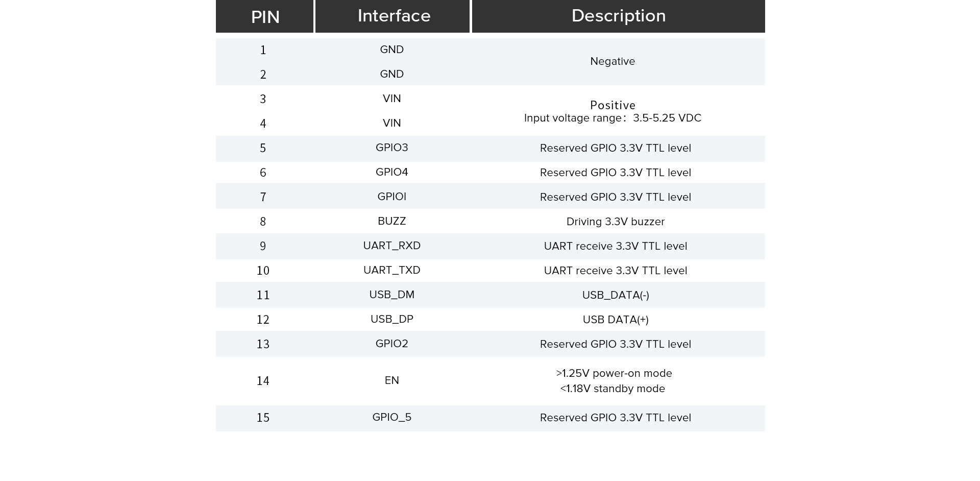
Task: Select the Negative description cell
Action: (612, 61)
